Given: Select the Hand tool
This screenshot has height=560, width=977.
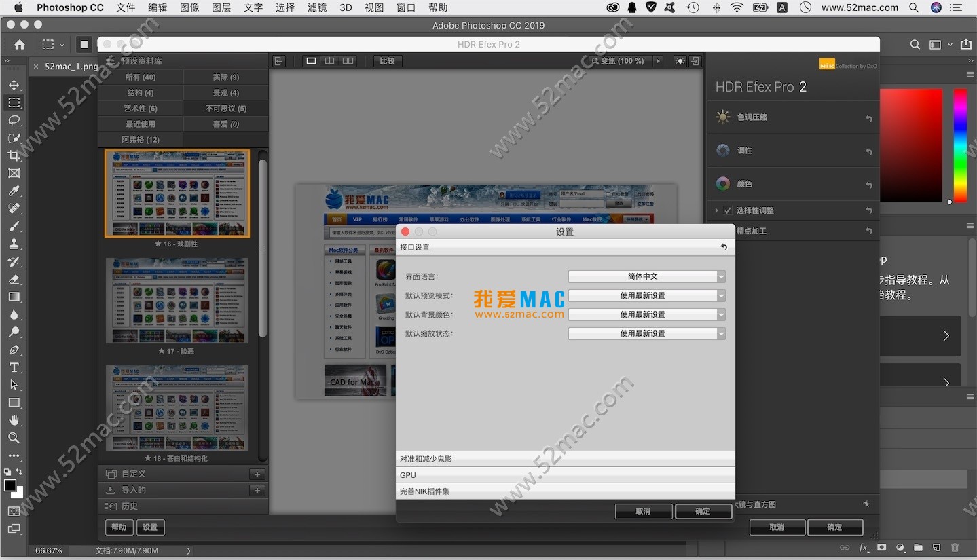Looking at the screenshot, I should 14,421.
